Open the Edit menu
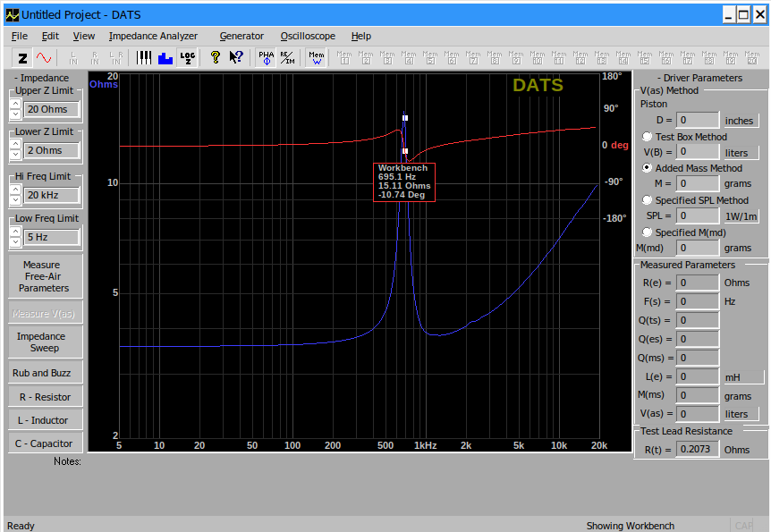 click(50, 36)
